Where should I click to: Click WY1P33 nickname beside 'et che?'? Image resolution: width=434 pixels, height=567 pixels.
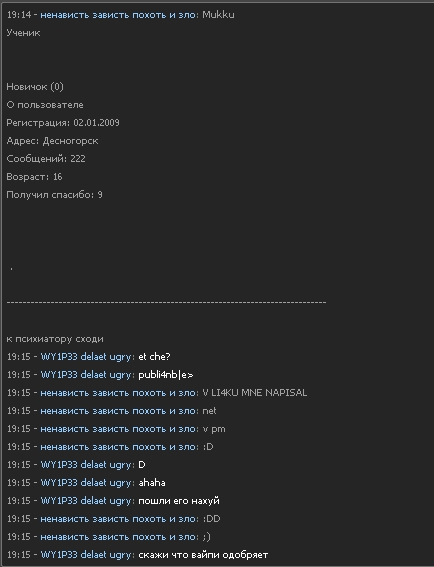tap(87, 357)
